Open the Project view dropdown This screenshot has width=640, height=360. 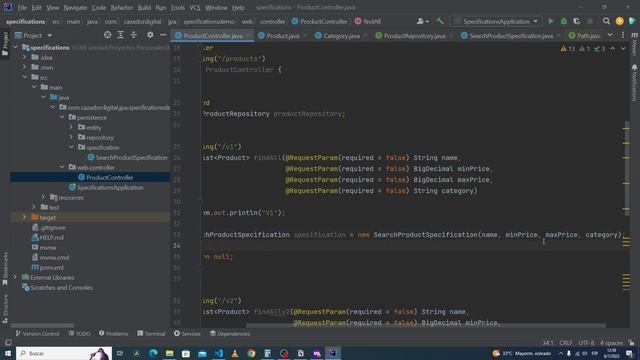pos(33,36)
